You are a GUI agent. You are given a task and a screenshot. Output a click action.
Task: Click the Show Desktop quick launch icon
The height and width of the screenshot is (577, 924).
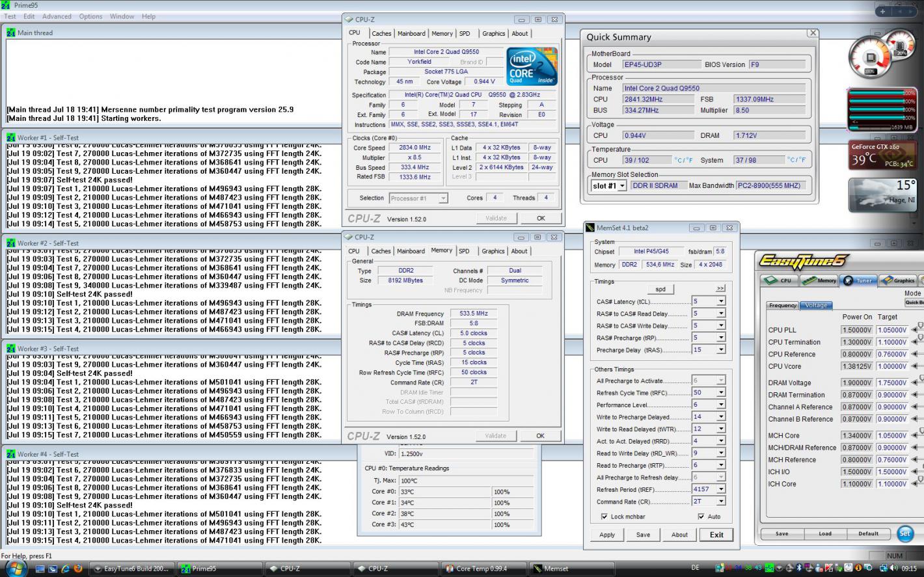click(40, 569)
